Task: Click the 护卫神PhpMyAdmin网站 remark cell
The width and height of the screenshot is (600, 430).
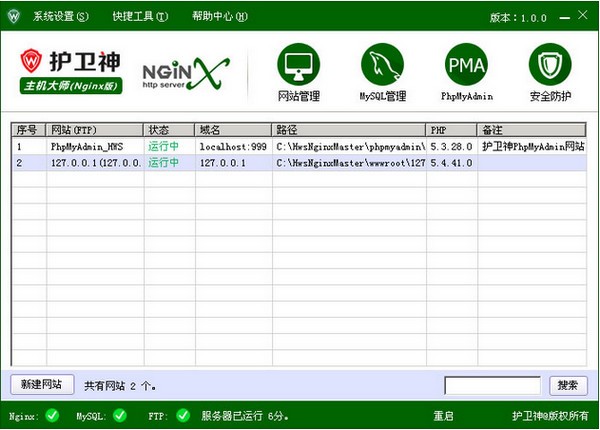Action: [x=533, y=147]
